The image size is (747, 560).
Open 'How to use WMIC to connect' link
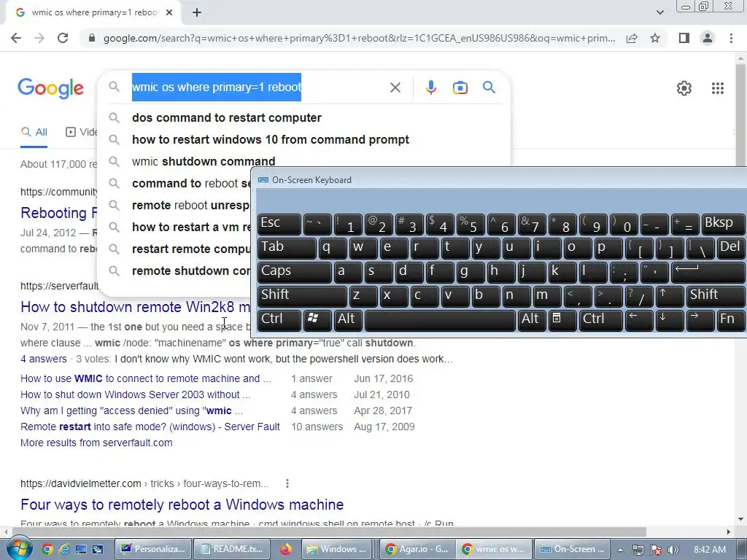click(x=145, y=378)
